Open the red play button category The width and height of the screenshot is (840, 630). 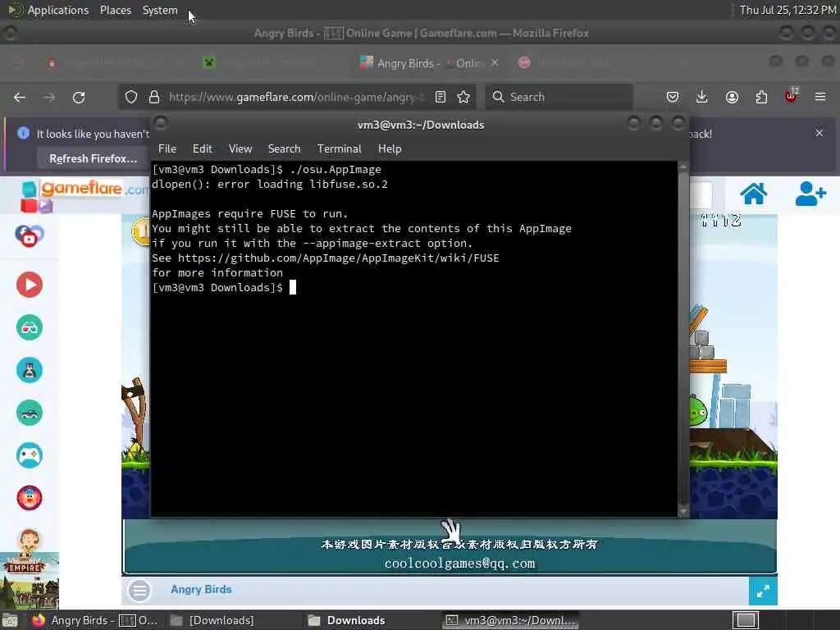tap(30, 285)
